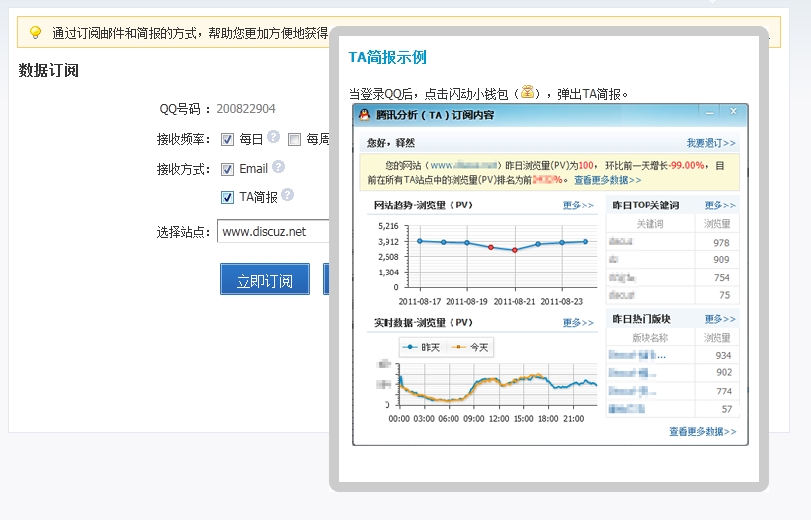Click help icon beside 每日

pos(274,137)
